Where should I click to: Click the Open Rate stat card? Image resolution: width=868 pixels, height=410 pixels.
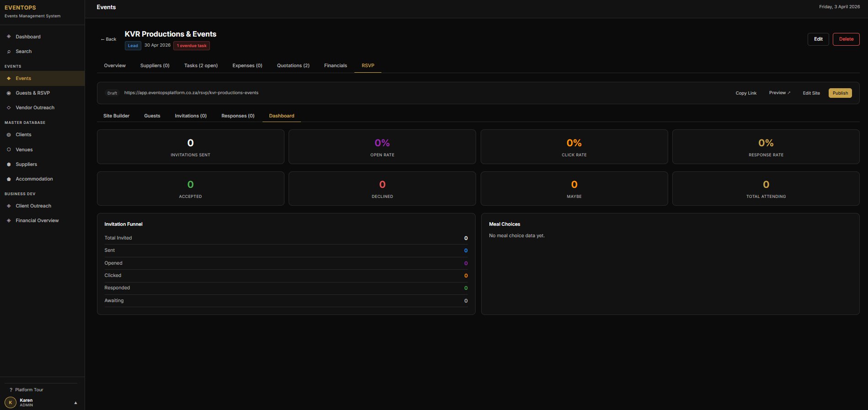click(382, 147)
